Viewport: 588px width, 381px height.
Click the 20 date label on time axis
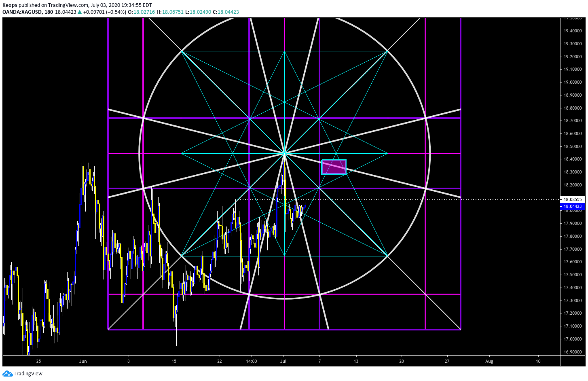tap(402, 361)
